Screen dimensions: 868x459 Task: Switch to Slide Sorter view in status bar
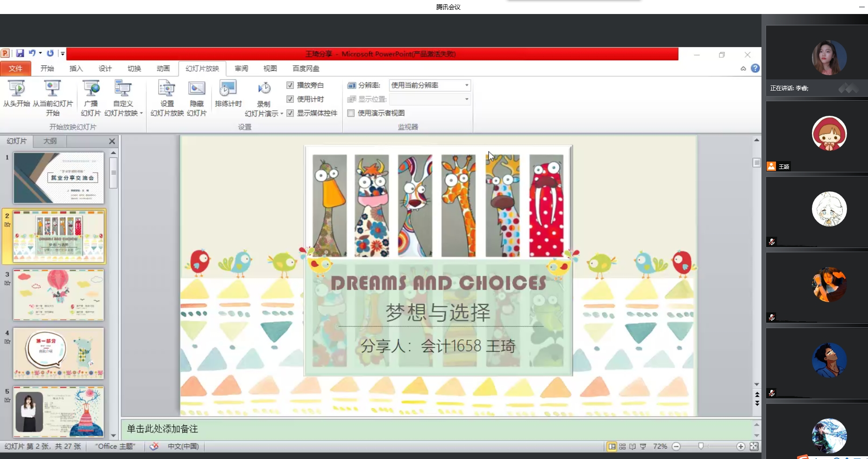(622, 446)
